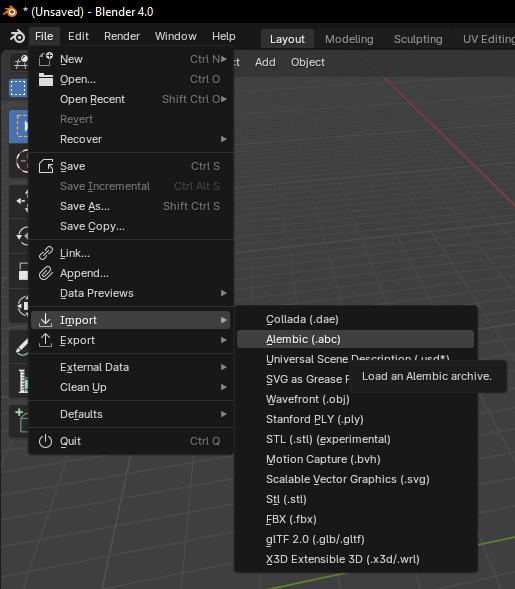The image size is (515, 589).
Task: Choose Save As... entry
Action: (x=130, y=206)
